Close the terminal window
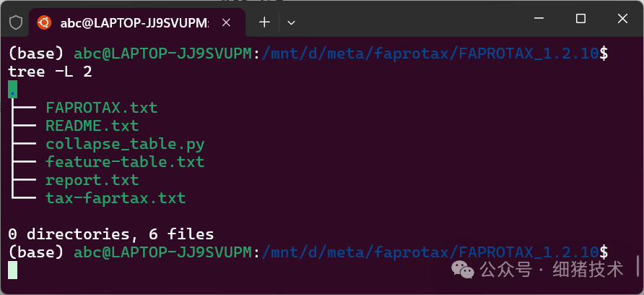This screenshot has height=295, width=644. [x=622, y=20]
